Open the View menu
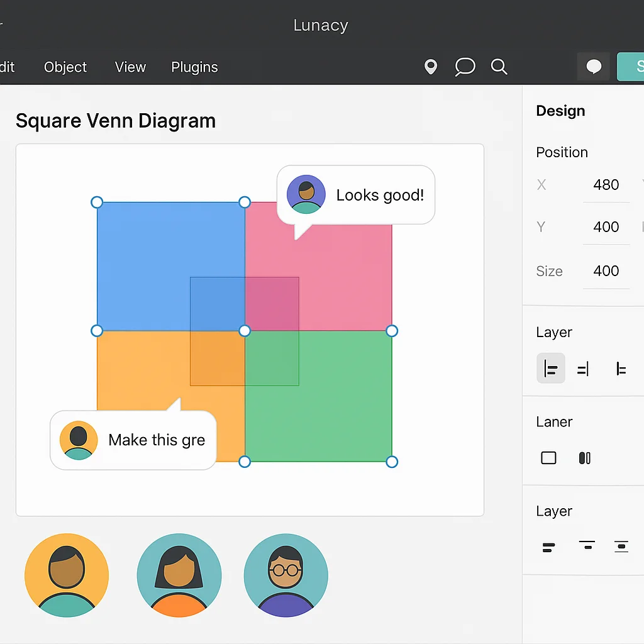This screenshot has height=644, width=644. pyautogui.click(x=130, y=67)
